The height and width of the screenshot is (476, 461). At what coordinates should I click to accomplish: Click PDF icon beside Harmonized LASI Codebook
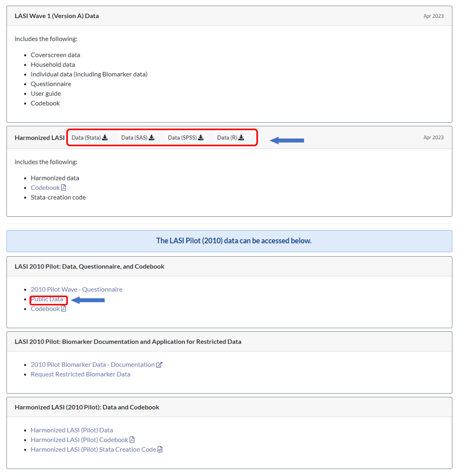click(x=63, y=187)
